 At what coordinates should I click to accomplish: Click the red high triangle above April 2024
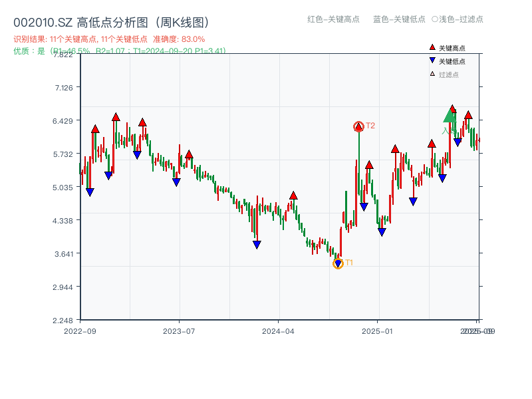[x=293, y=194]
